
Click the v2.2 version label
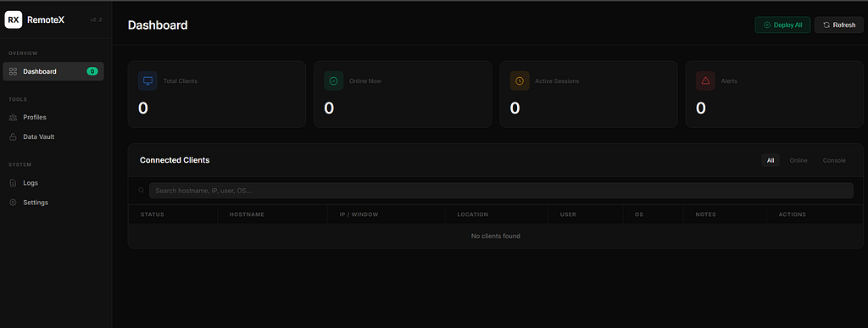coord(97,19)
